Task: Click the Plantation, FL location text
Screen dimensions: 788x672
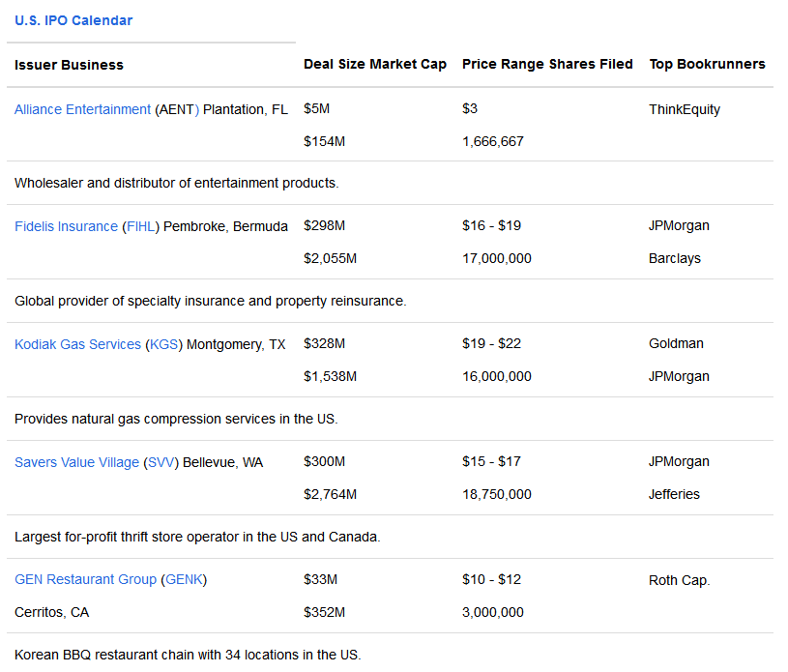Action: (246, 109)
